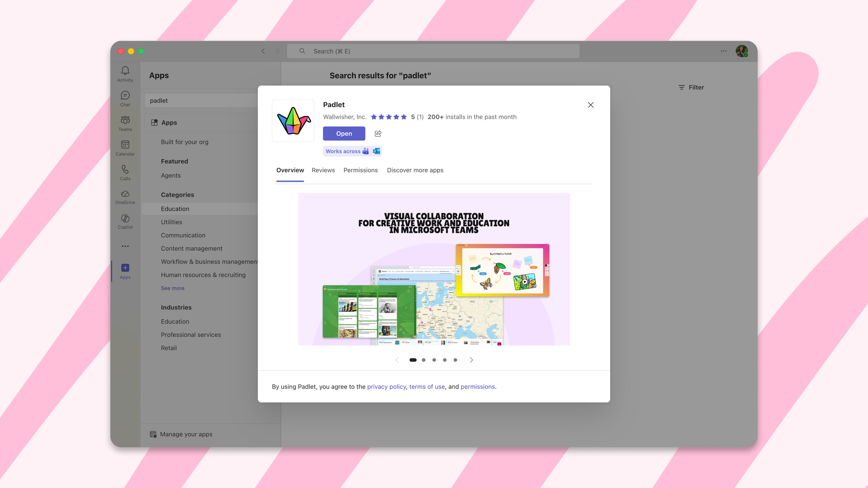Open Teams from the sidebar

point(125,123)
